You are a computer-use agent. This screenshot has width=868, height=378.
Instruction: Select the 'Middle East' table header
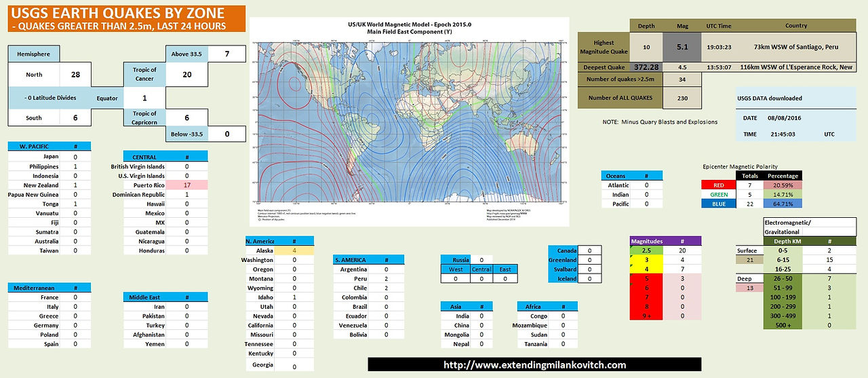(x=145, y=297)
